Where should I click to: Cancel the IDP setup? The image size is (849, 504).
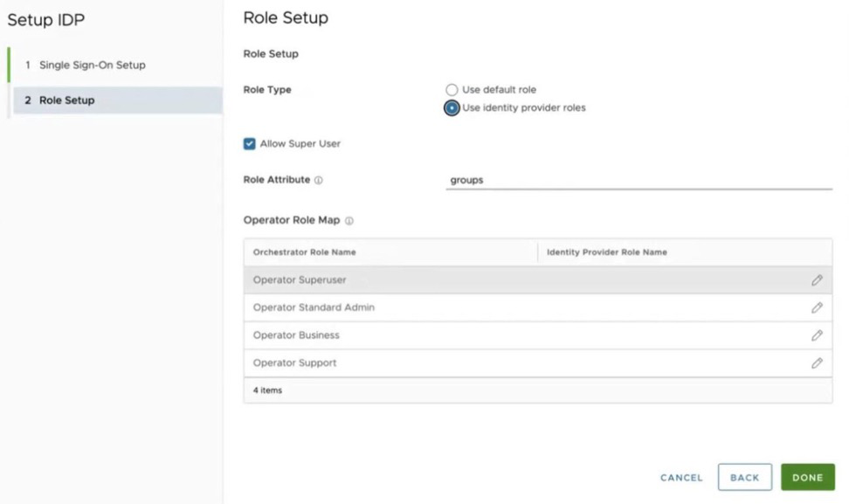pyautogui.click(x=681, y=478)
